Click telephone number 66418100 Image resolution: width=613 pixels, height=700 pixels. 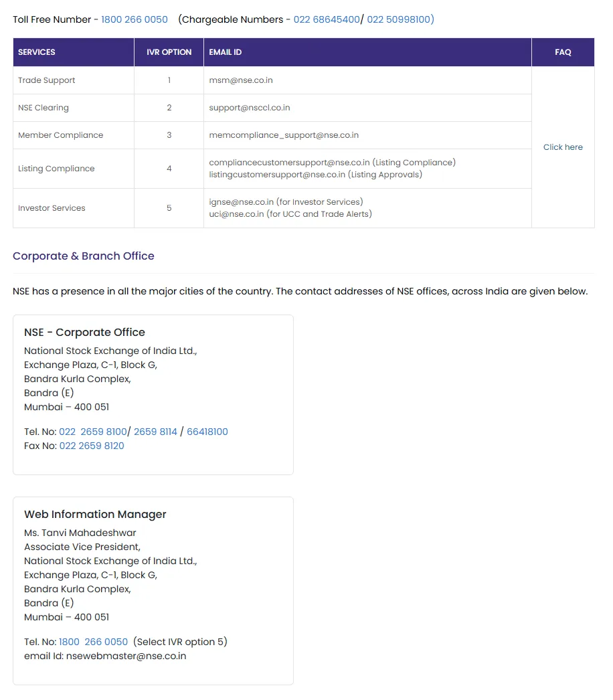[207, 432]
